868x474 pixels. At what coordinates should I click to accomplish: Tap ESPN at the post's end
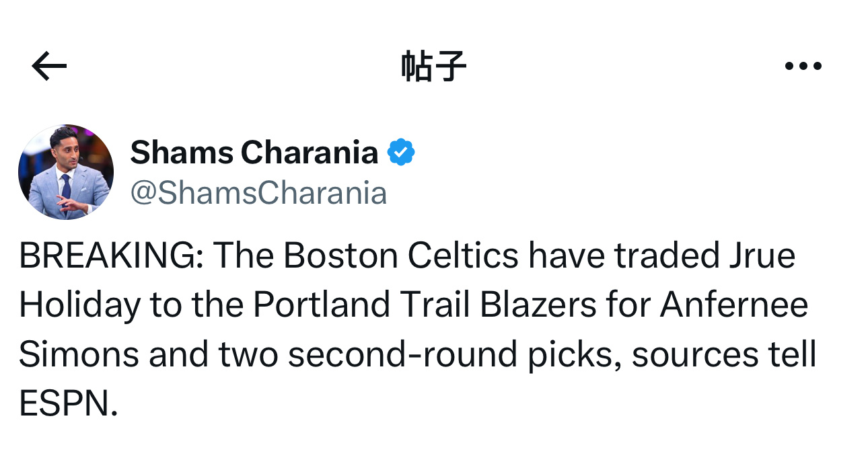(68, 404)
